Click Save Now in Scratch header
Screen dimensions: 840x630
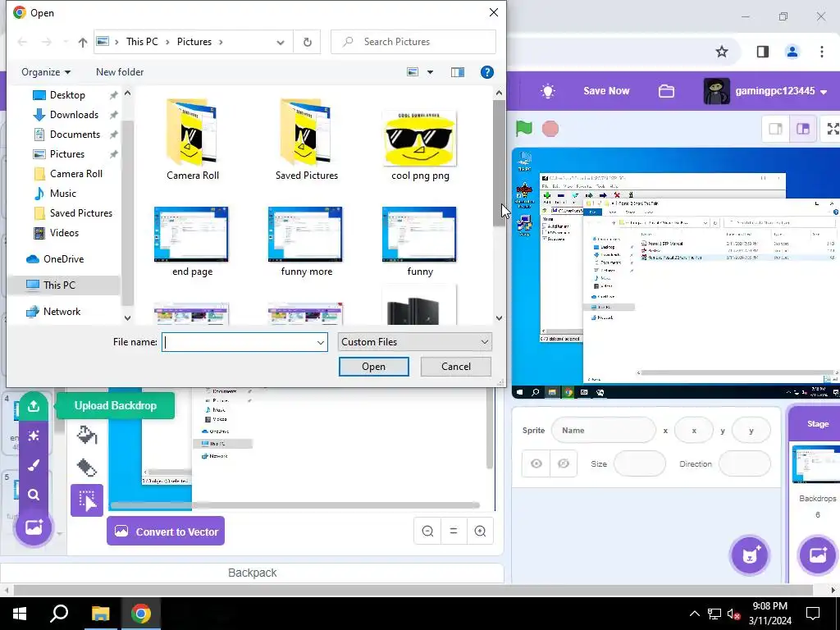(606, 91)
